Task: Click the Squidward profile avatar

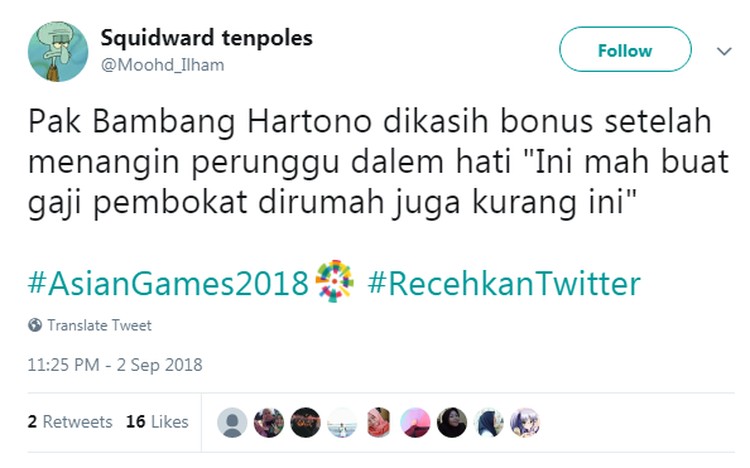Action: (58, 51)
